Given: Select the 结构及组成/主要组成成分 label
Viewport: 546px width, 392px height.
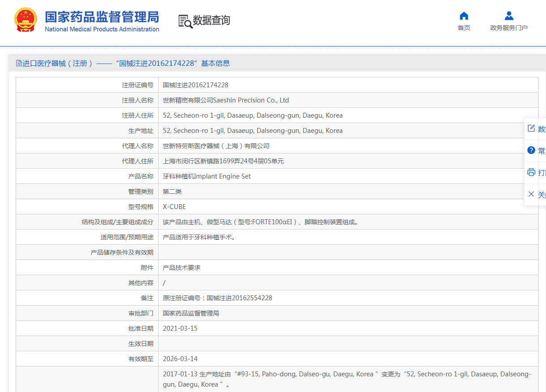Looking at the screenshot, I should coord(117,222).
